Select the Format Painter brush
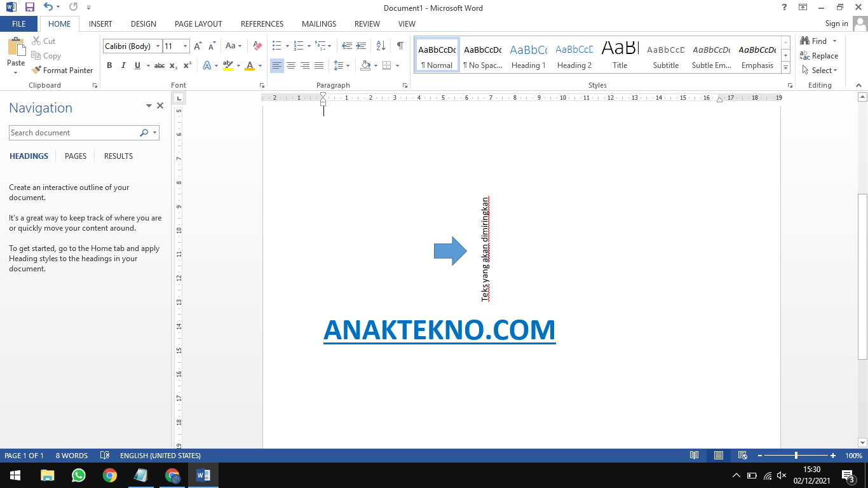 click(x=62, y=71)
